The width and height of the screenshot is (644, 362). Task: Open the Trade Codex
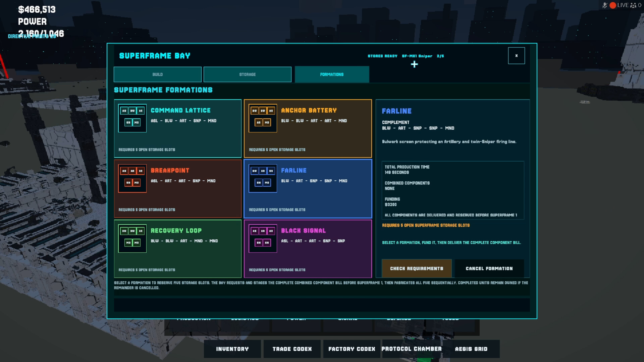pyautogui.click(x=292, y=349)
